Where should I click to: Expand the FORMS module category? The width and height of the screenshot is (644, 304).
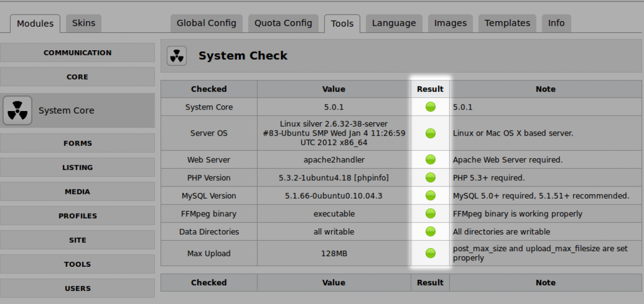(77, 143)
